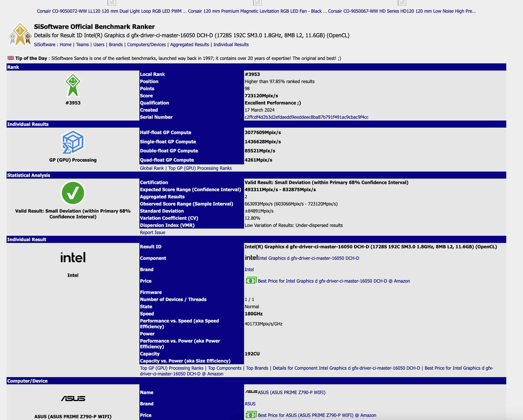Image resolution: width=523 pixels, height=420 pixels.
Task: Click the Variation Coefficient value 12.80%
Action: coord(253,218)
